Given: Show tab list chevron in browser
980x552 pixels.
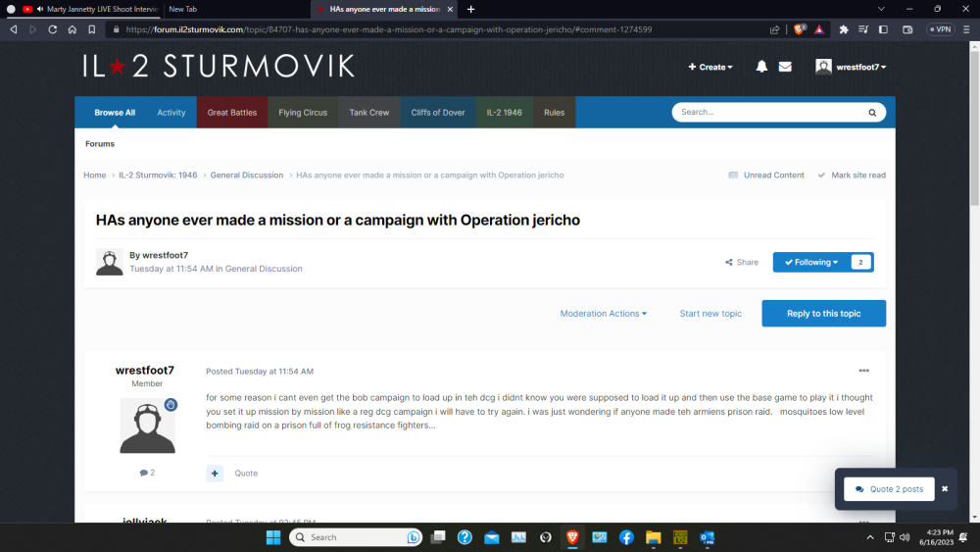Looking at the screenshot, I should pyautogui.click(x=881, y=9).
